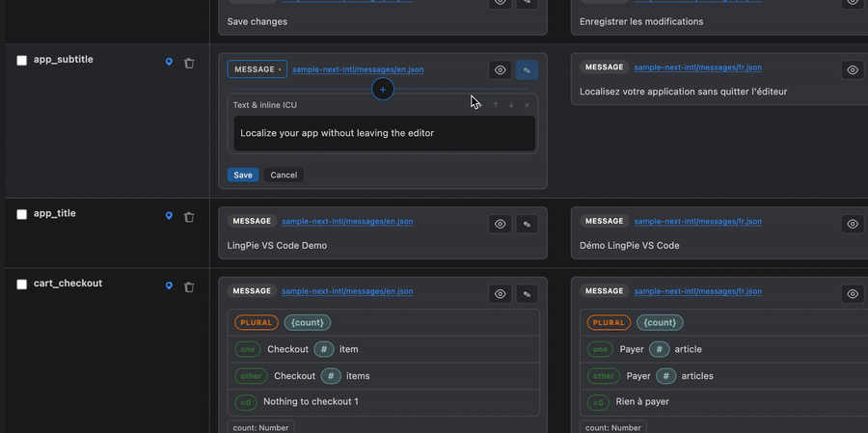This screenshot has height=433, width=868.
Task: Check the cart_checkout checkbox
Action: coord(21,284)
